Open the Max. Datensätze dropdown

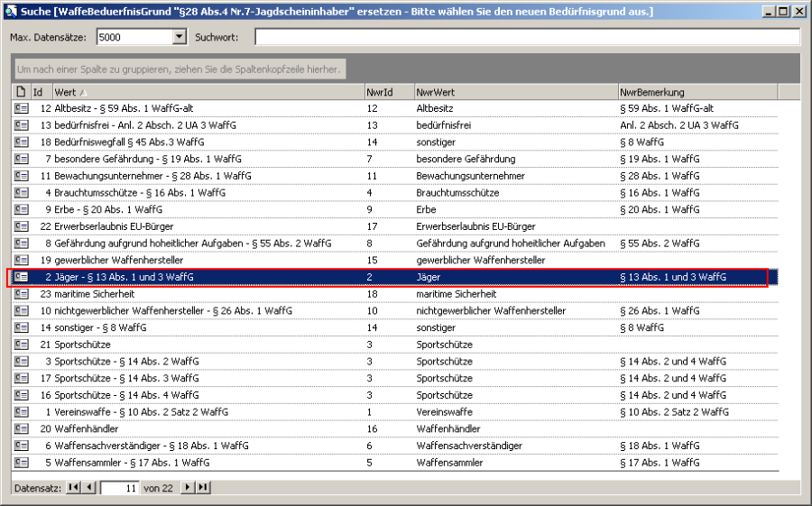point(179,37)
